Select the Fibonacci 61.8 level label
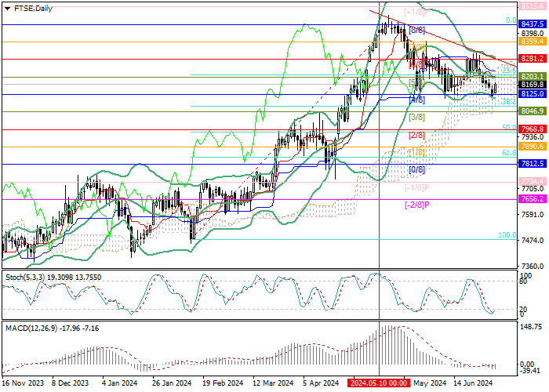Screen dimensions: 549x392 tap(509, 153)
